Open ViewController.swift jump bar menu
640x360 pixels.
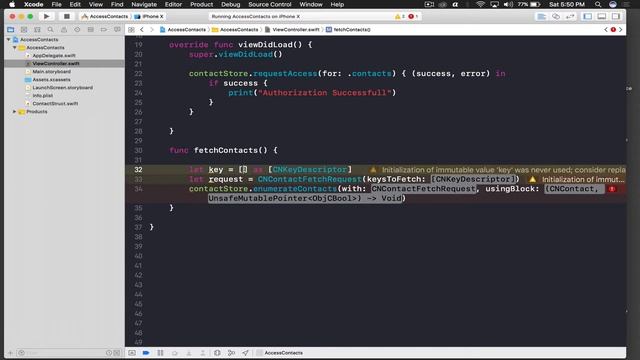point(292,30)
